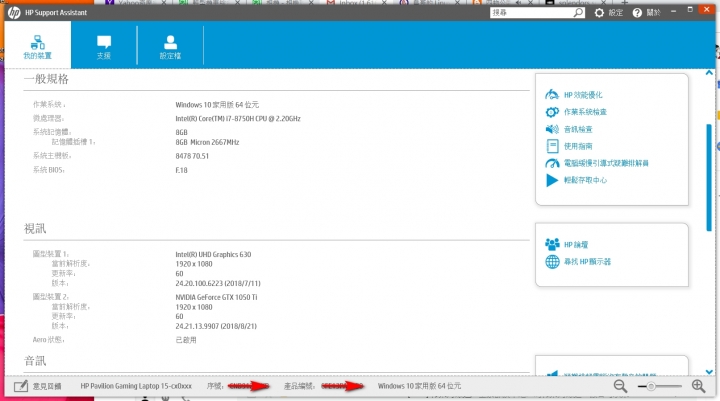The width and height of the screenshot is (720, 401).
Task: Zoom in with the plus magnifier
Action: click(698, 386)
